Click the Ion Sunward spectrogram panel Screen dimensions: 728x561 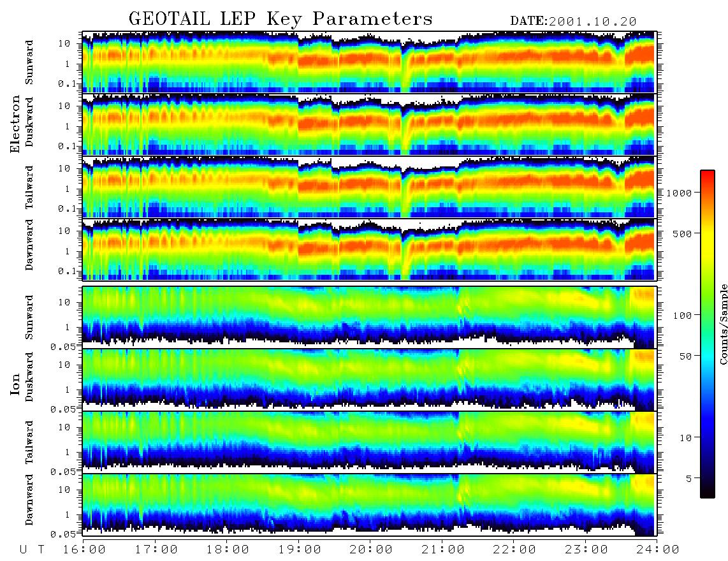(x=368, y=317)
